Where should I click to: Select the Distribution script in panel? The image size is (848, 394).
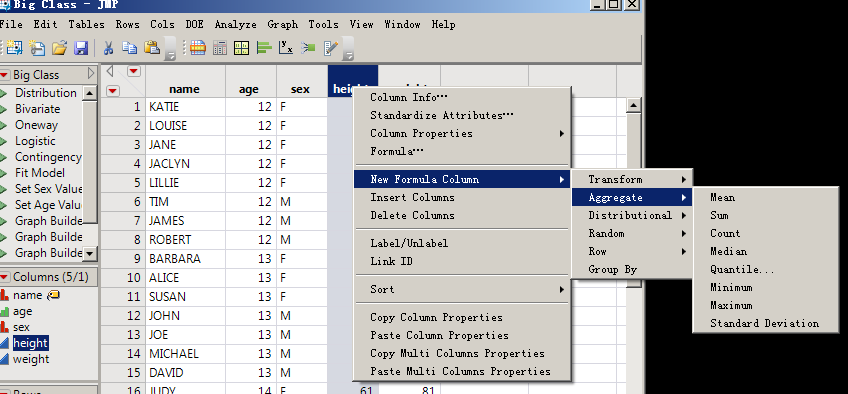45,93
